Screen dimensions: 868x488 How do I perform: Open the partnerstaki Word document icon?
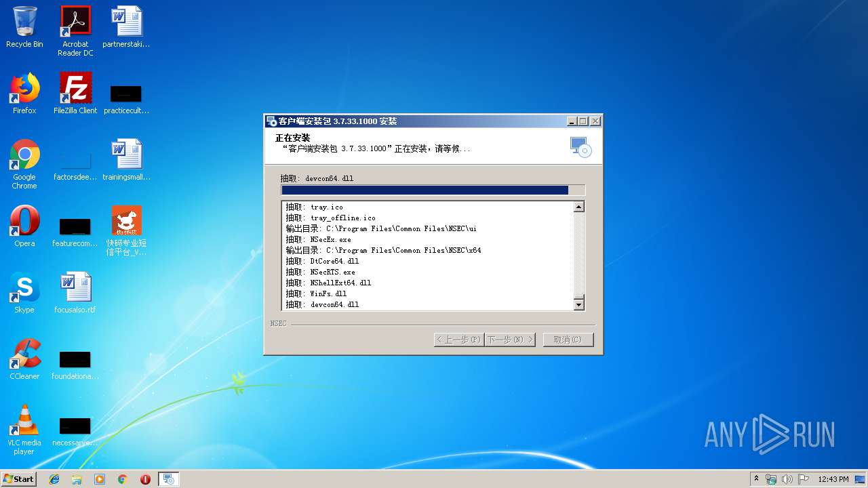126,28
